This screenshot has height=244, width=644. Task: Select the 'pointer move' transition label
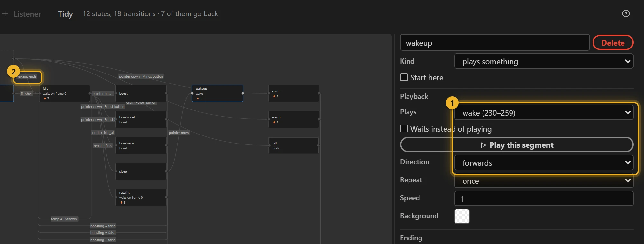click(179, 133)
